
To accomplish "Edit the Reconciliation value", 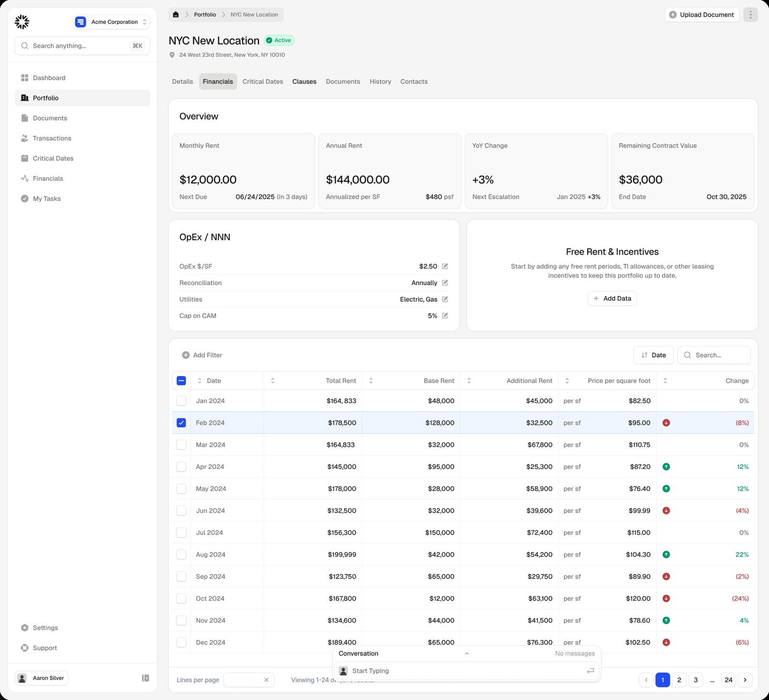I will point(445,282).
